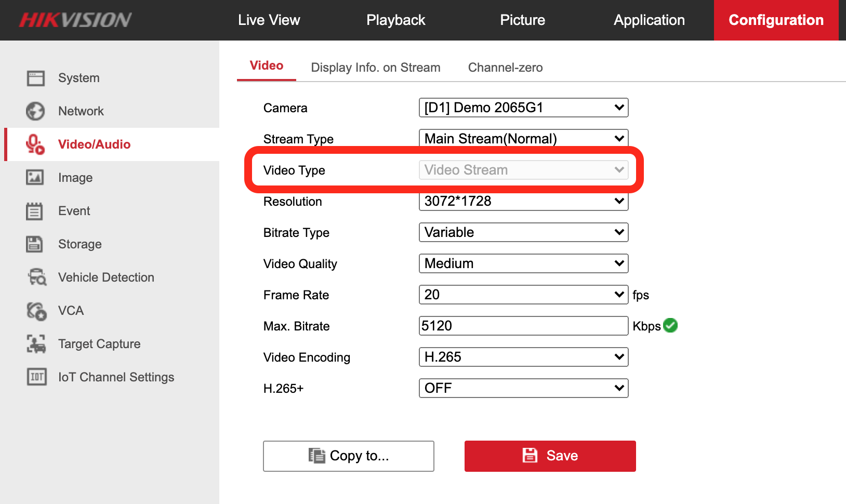This screenshot has height=504, width=846.
Task: Switch to the Display Info. on Stream tab
Action: (375, 68)
